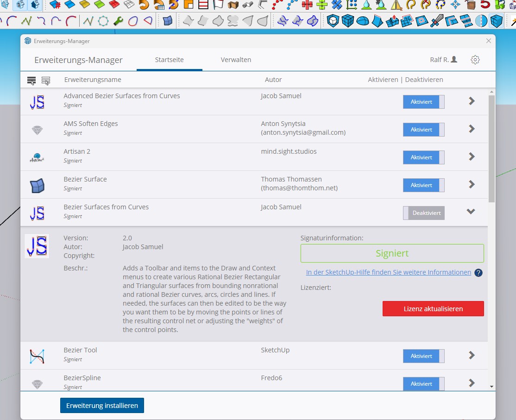Expand details for the Bezier Tool extension
This screenshot has width=516, height=420.
472,355
